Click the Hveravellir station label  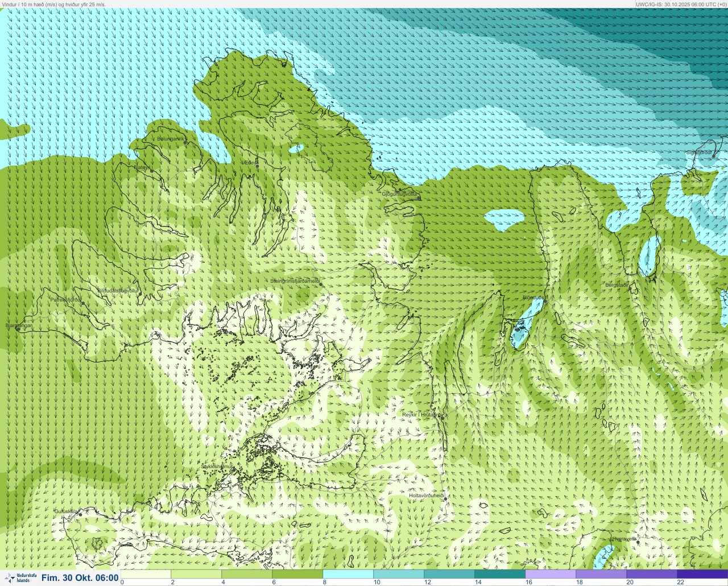tap(624, 539)
